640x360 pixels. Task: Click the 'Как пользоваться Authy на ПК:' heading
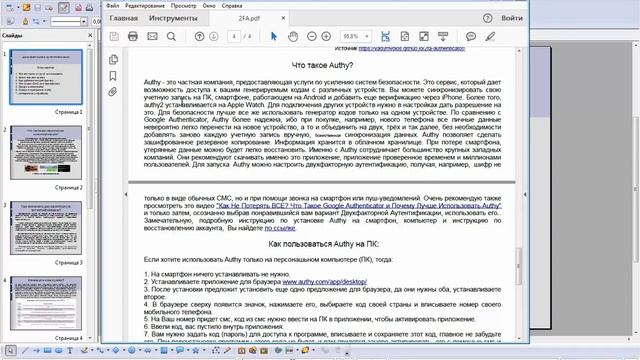click(x=324, y=244)
